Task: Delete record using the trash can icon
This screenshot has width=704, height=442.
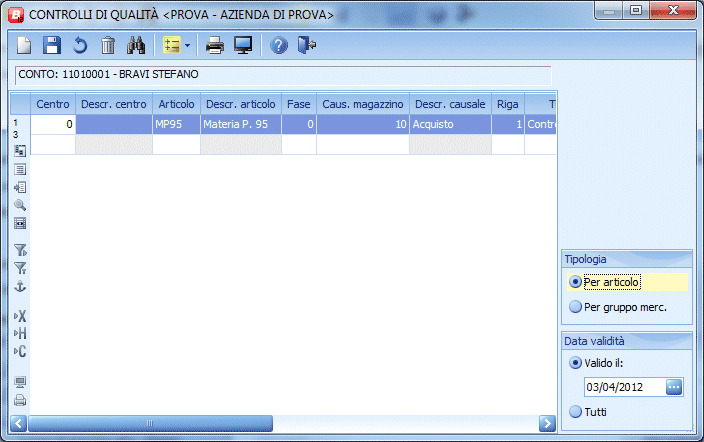Action: 108,45
